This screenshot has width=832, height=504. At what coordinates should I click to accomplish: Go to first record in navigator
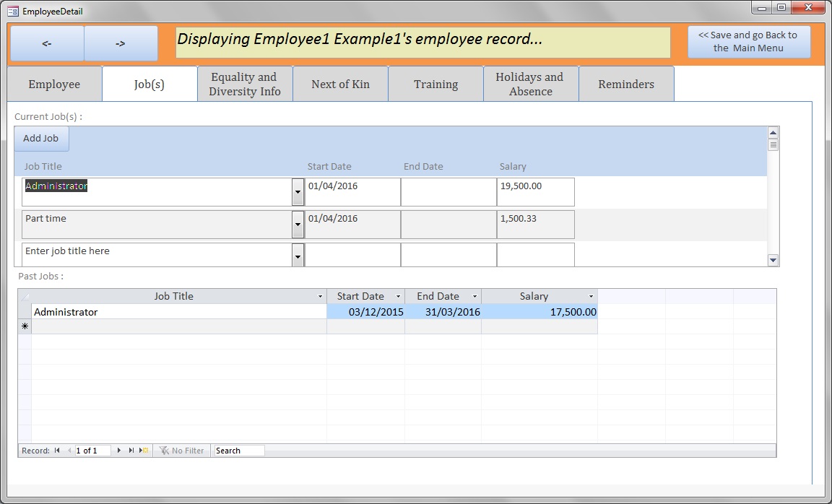coord(57,451)
